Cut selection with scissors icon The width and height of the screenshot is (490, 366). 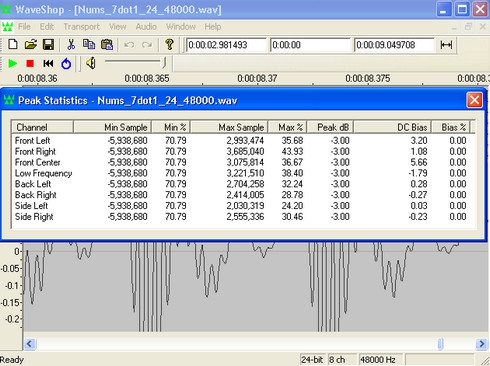[71, 44]
